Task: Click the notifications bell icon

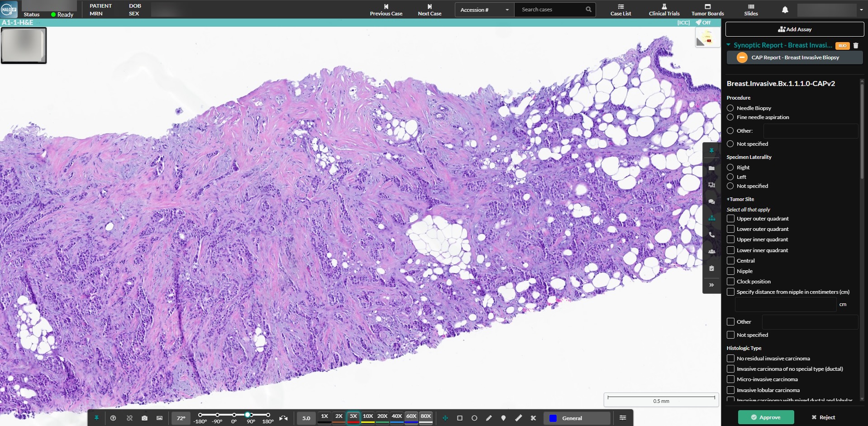Action: (x=785, y=10)
